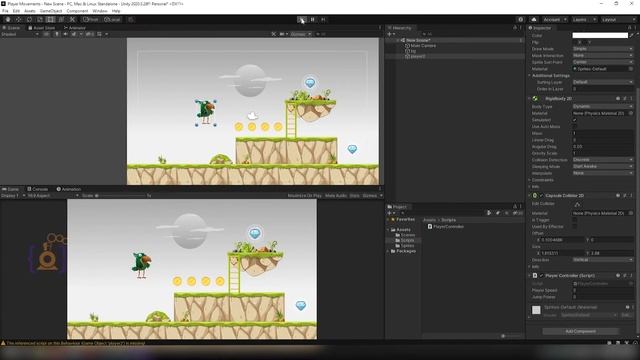Open the Edit menu
Viewport: 640px width, 360px height.
(x=16, y=11)
